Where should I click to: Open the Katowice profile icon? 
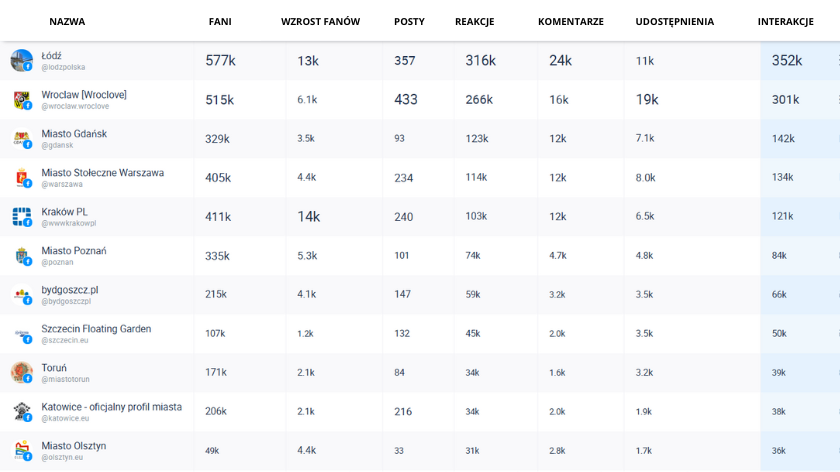point(21,411)
